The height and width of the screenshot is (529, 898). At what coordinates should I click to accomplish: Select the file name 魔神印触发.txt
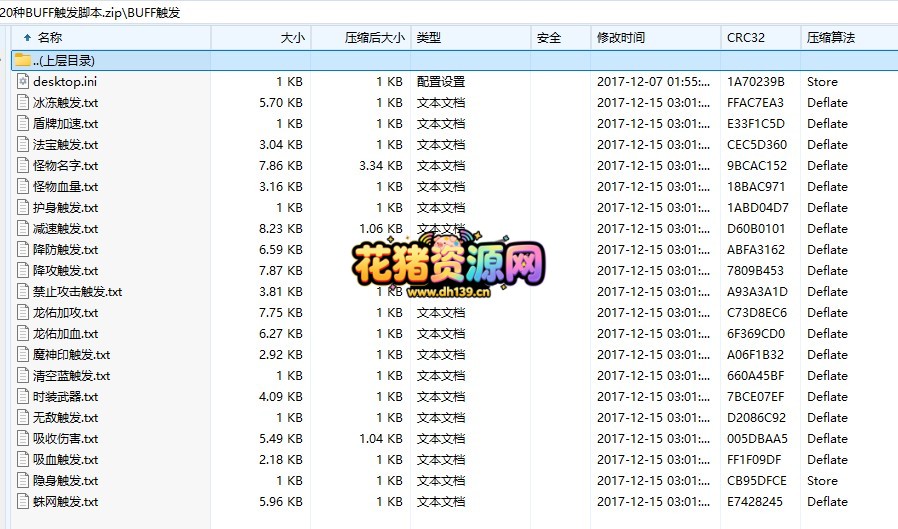pos(72,355)
